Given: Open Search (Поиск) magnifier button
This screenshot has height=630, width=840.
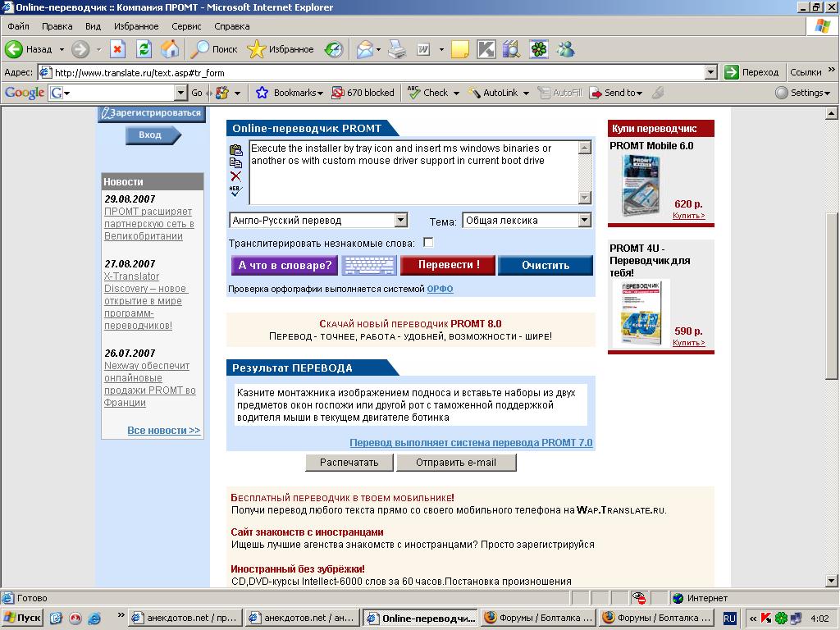Looking at the screenshot, I should (x=214, y=49).
